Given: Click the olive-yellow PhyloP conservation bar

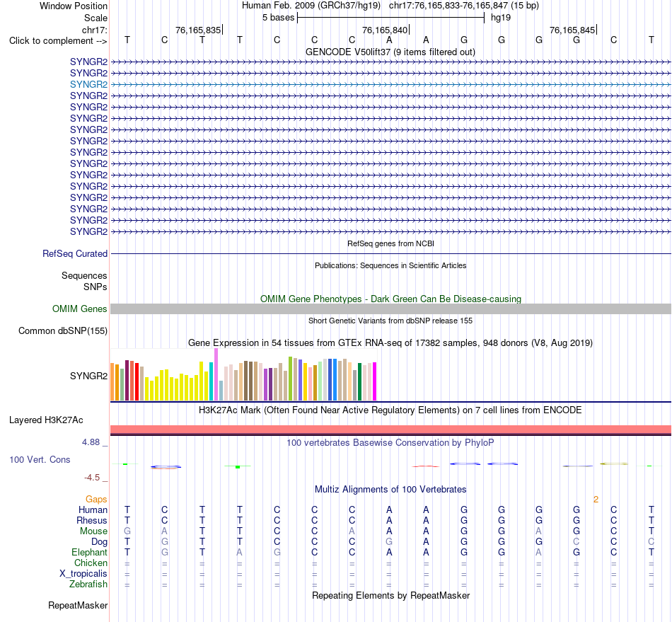Looking at the screenshot, I should [x=613, y=463].
